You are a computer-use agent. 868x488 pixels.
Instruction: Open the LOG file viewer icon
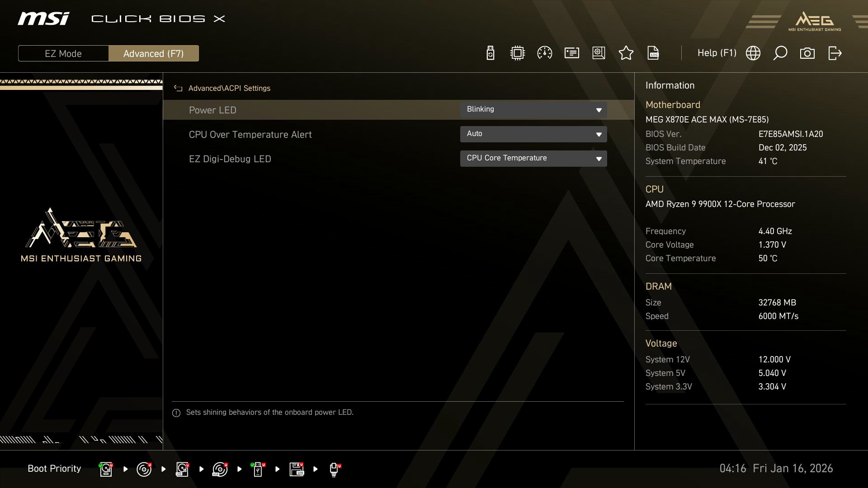click(x=653, y=53)
